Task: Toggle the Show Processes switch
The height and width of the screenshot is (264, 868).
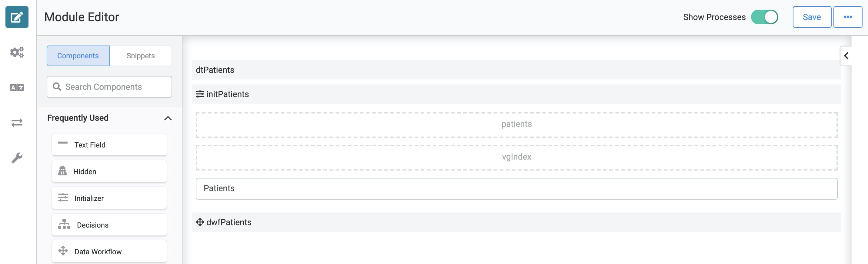Action: click(764, 17)
